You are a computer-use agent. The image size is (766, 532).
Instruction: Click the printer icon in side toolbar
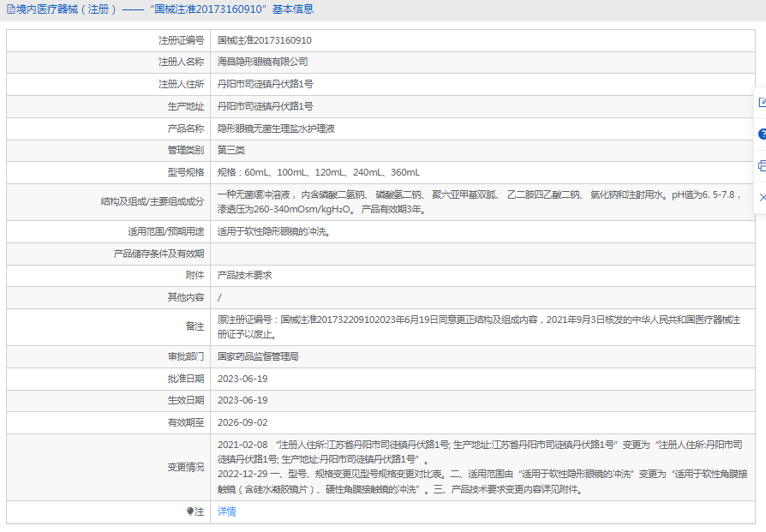[762, 165]
